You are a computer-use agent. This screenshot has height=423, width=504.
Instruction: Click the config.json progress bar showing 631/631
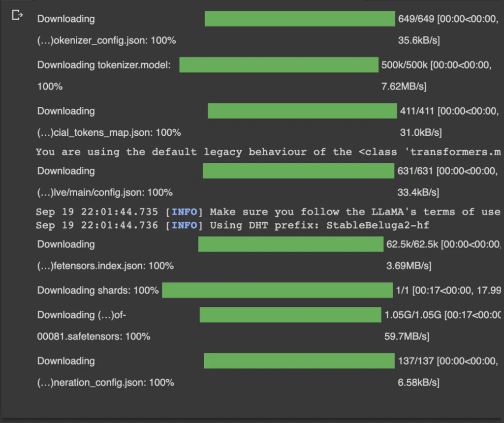pos(298,171)
